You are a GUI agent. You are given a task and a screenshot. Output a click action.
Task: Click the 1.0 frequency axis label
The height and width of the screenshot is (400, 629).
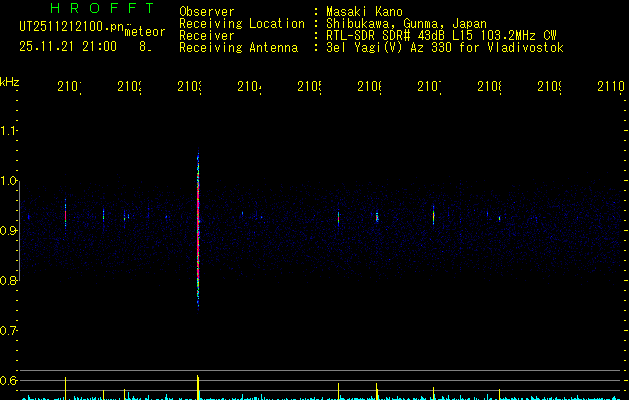[8, 181]
